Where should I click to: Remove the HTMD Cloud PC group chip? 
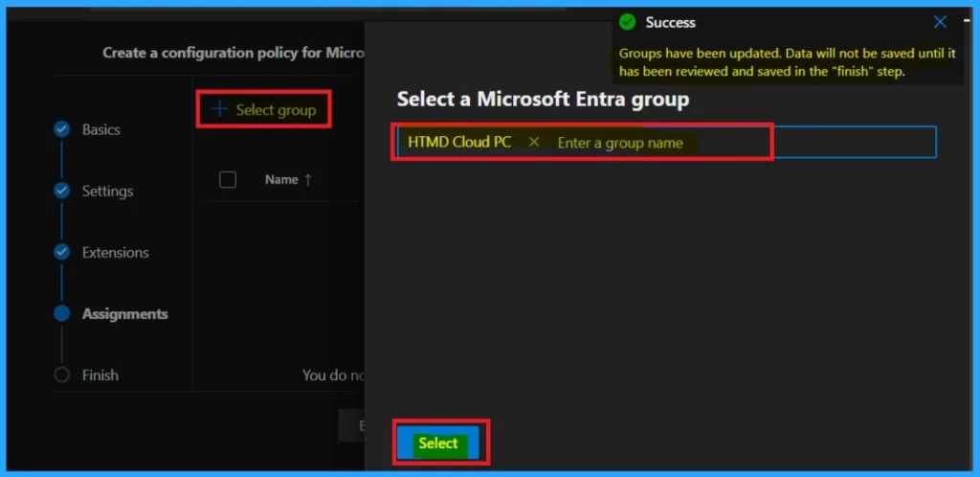534,142
